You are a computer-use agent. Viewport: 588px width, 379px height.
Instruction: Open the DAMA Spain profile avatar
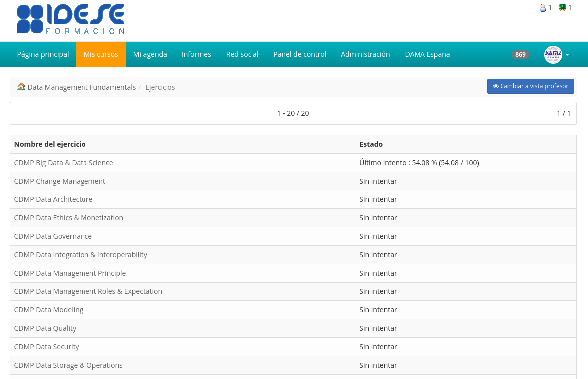click(x=553, y=54)
